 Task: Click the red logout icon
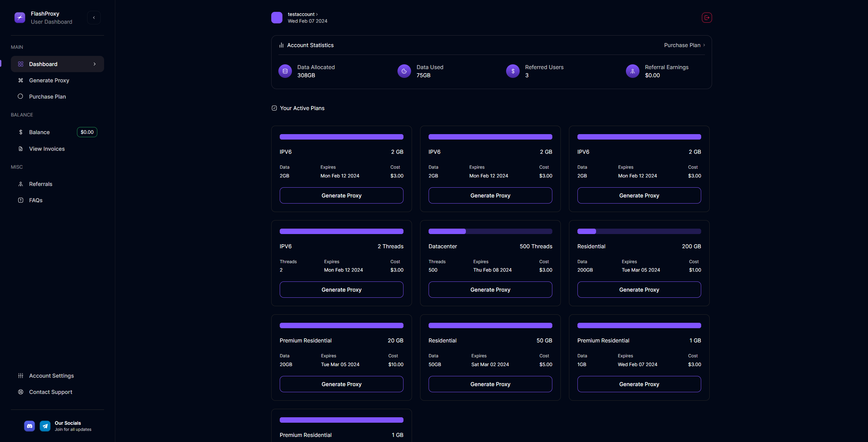pyautogui.click(x=707, y=18)
